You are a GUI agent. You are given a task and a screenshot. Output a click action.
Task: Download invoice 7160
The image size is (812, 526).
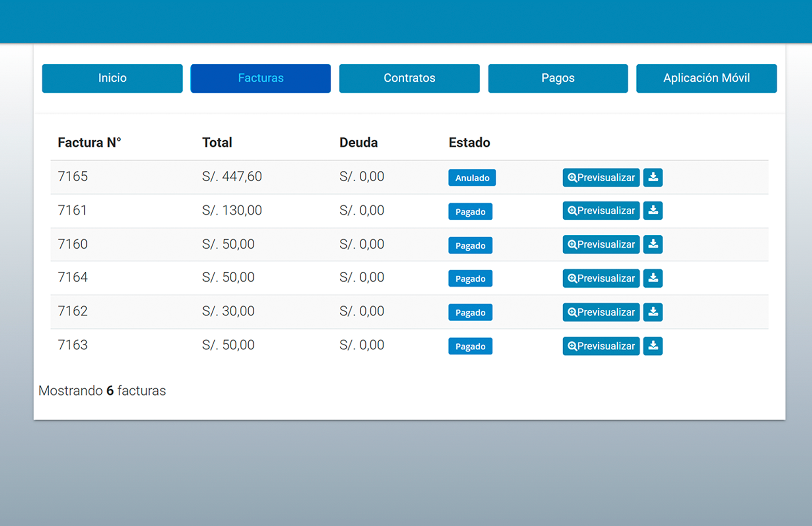pos(652,244)
